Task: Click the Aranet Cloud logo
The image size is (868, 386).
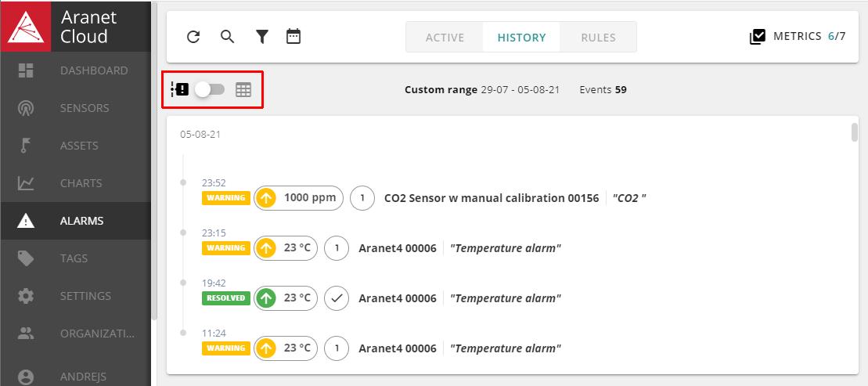Action: coord(26,26)
